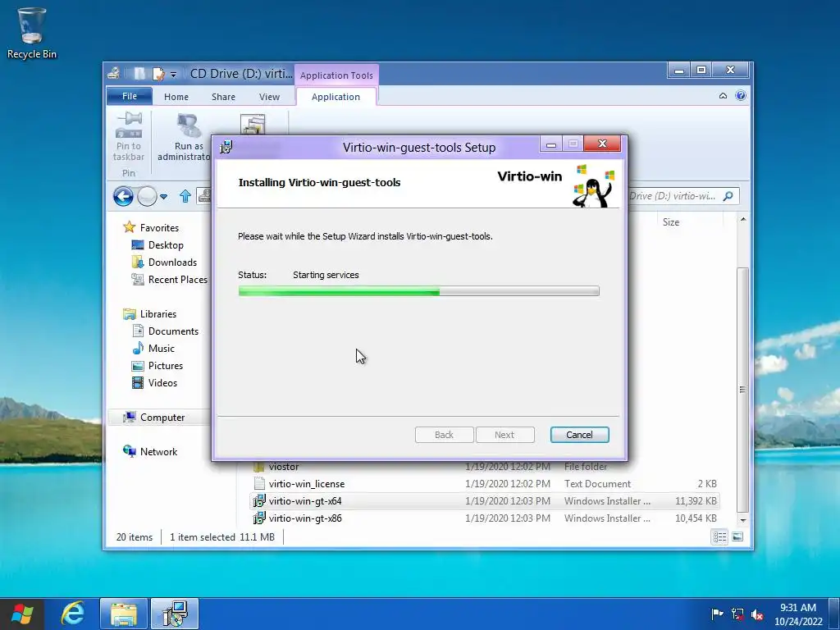The width and height of the screenshot is (840, 630).
Task: Click the virtio-win-gt-x86 file icon
Action: coord(259,518)
